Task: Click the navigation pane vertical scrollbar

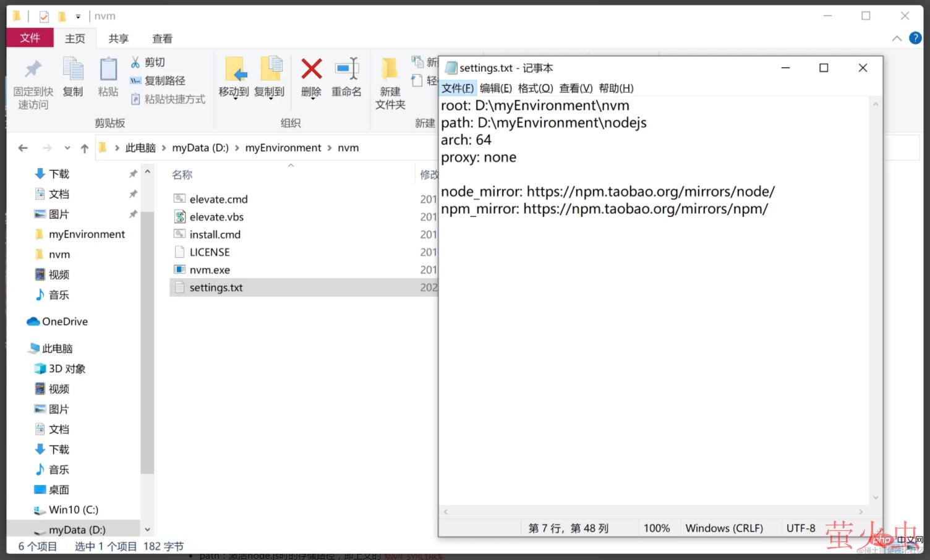Action: [x=147, y=340]
